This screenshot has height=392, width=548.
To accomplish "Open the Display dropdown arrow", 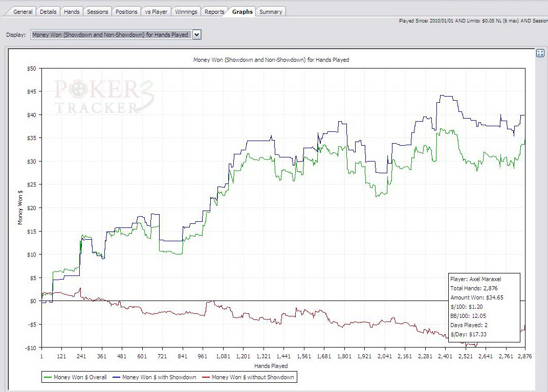I will (197, 35).
